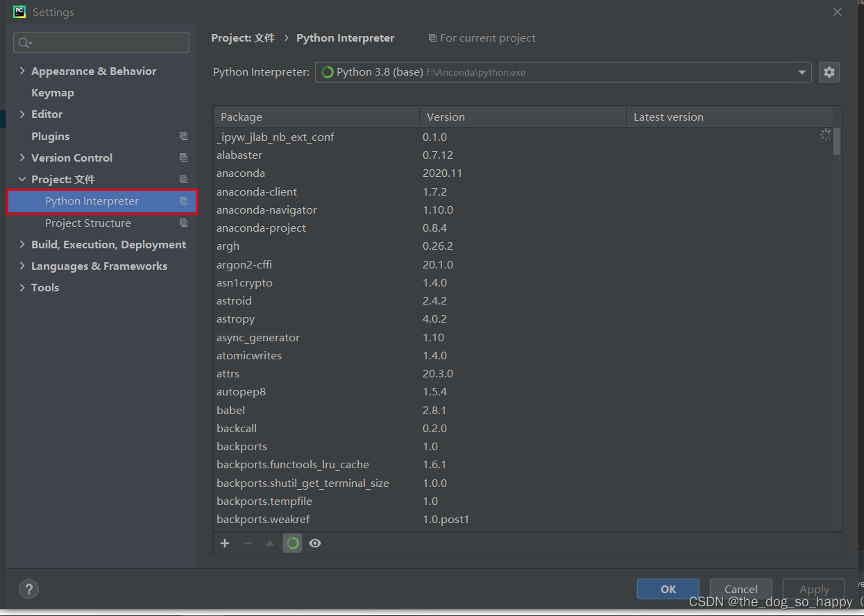Screen dimensions: 864x616
Task: Select the attrs package row
Action: click(x=523, y=373)
